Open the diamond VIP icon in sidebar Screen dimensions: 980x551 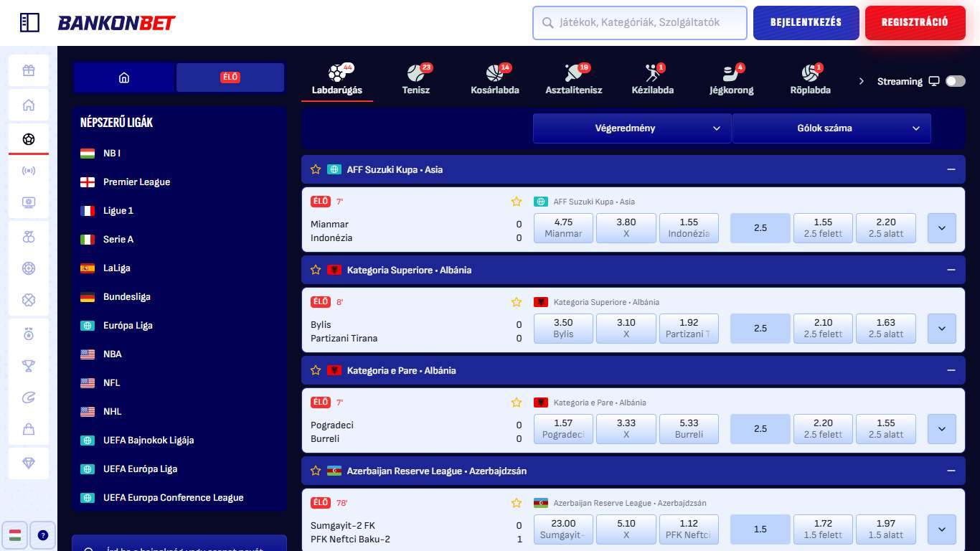[29, 463]
